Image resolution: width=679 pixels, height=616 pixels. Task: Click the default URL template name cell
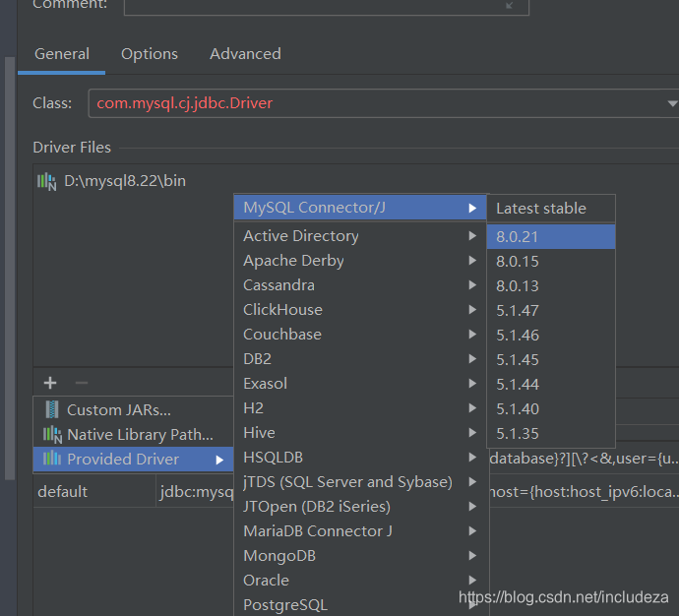(94, 491)
